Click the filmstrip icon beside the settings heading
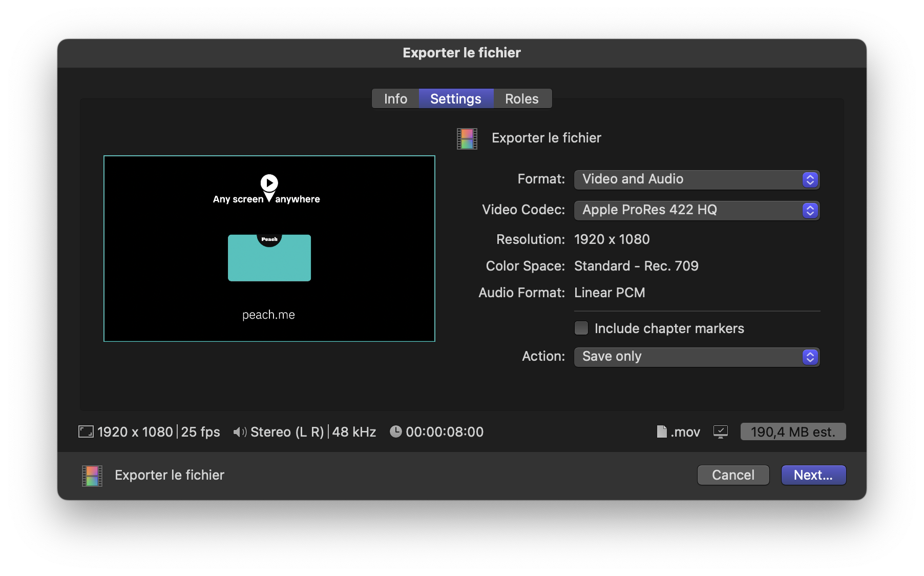 (467, 138)
